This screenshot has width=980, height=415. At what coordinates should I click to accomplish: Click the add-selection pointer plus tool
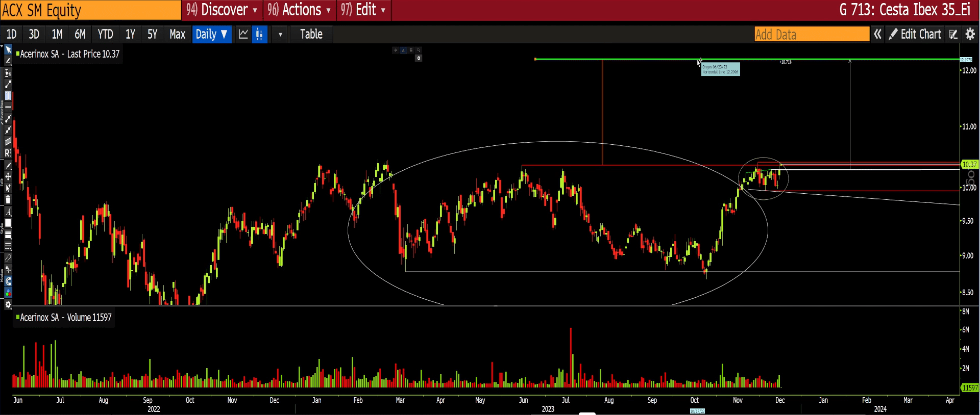pos(8,188)
